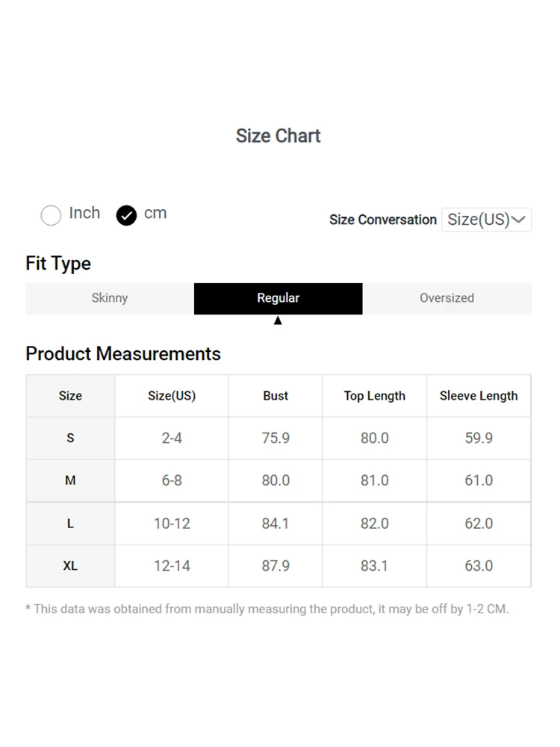The height and width of the screenshot is (747, 560).
Task: Select the M size row label
Action: (x=70, y=480)
